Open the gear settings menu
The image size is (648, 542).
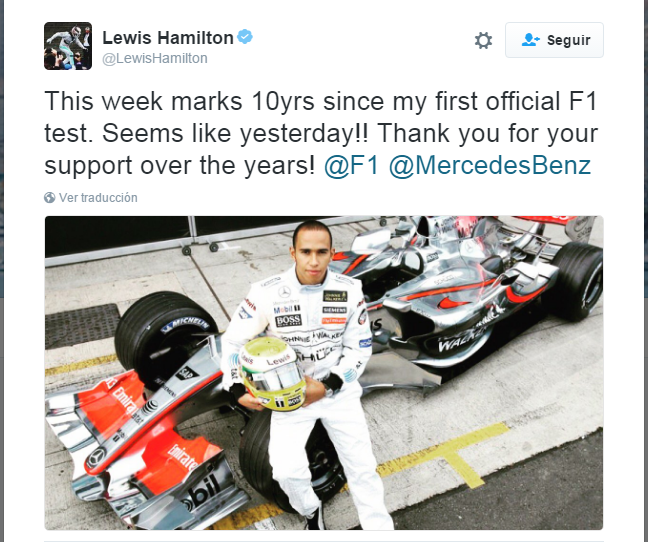tap(483, 40)
